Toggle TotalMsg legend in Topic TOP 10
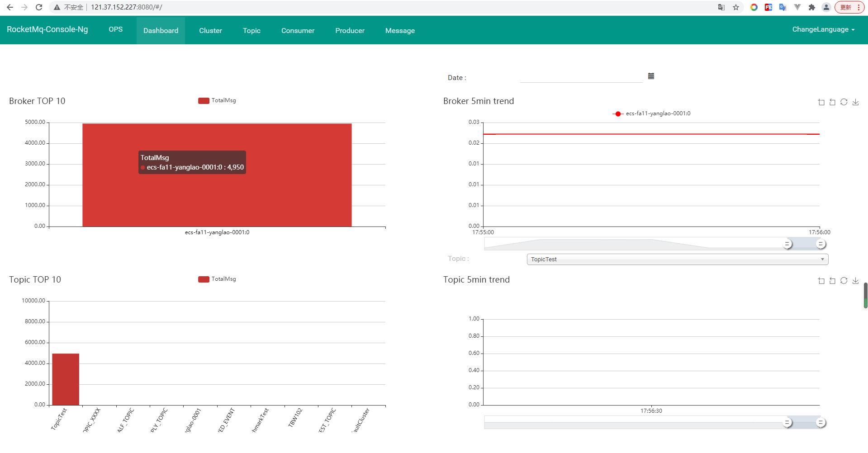868x453 pixels. 217,279
